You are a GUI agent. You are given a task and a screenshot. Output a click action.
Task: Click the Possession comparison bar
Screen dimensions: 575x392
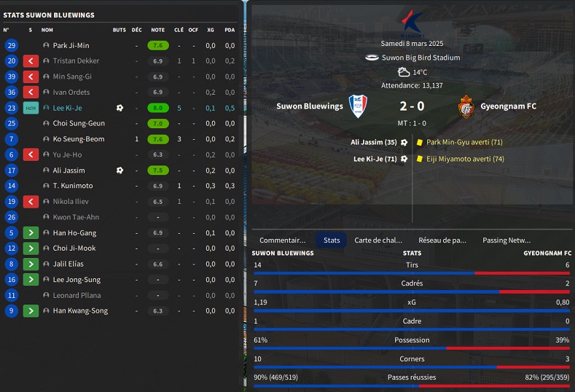pos(412,348)
